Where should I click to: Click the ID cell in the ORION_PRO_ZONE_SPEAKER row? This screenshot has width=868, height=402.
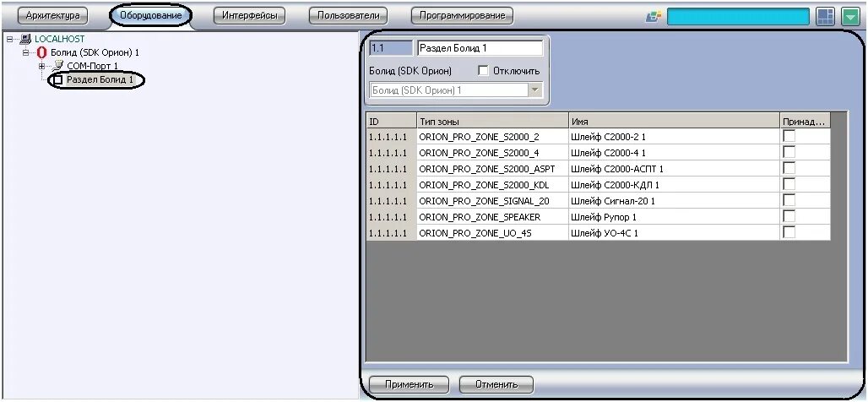click(392, 216)
